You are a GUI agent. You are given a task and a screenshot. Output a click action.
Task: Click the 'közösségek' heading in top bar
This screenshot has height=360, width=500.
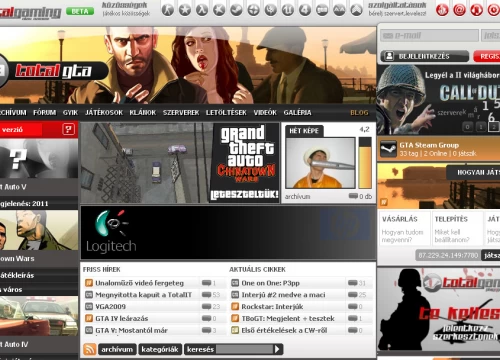pos(124,5)
